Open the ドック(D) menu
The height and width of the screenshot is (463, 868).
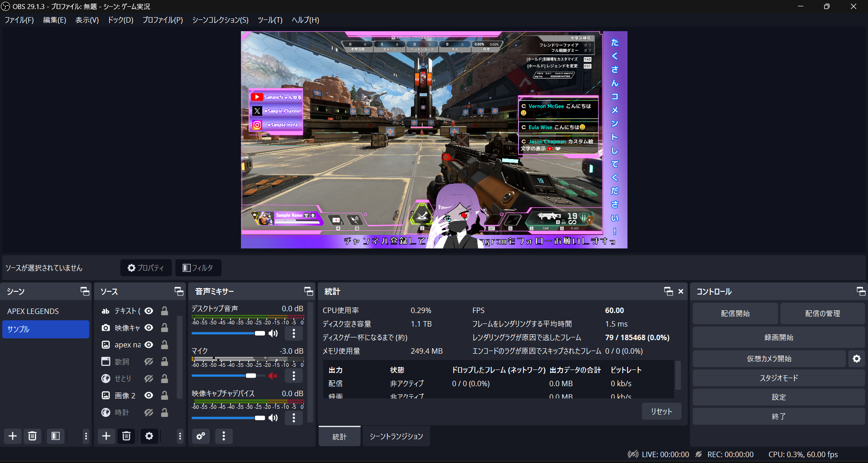coord(121,20)
